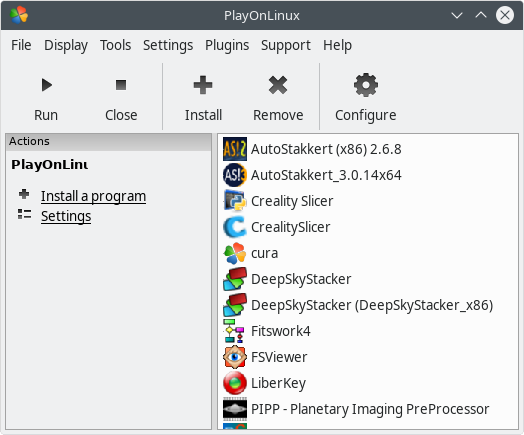
Task: Click the Remove X icon in toolbar
Action: click(x=278, y=85)
